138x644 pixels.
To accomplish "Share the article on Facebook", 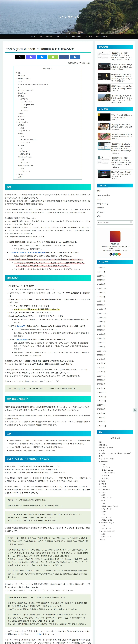I will (x=64, y=57).
